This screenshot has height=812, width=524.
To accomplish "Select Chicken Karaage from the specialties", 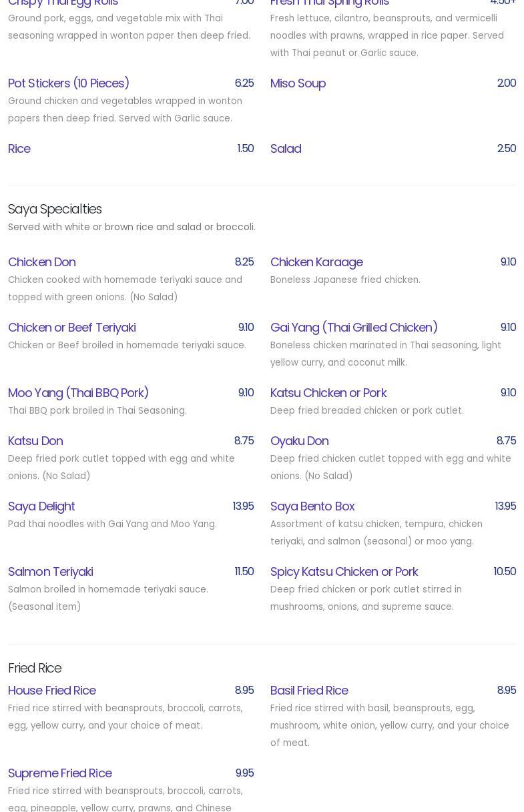I will coord(316,262).
